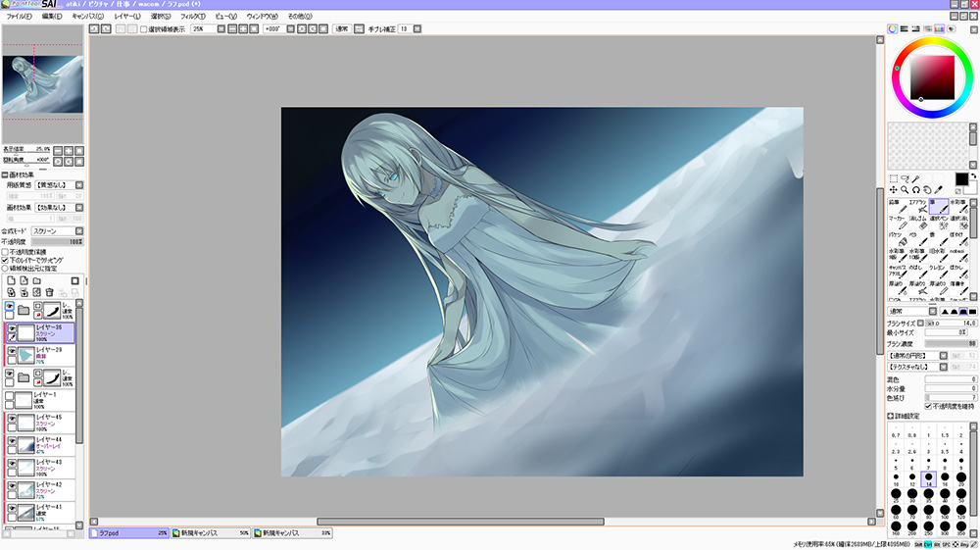The image size is (980, 550).
Task: Switch to 新規キャンバス tab at 33%
Action: tap(292, 533)
